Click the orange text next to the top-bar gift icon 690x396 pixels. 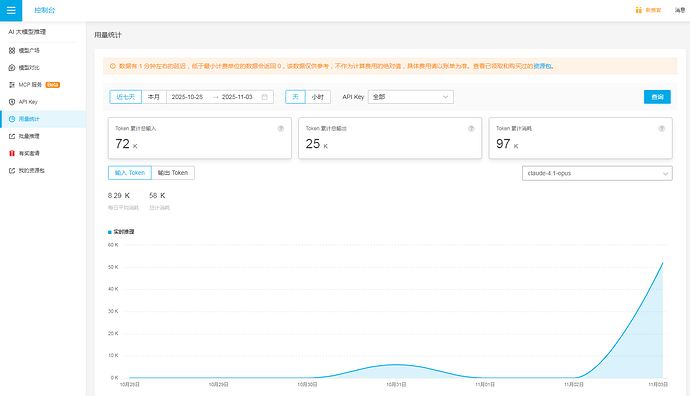pos(653,10)
